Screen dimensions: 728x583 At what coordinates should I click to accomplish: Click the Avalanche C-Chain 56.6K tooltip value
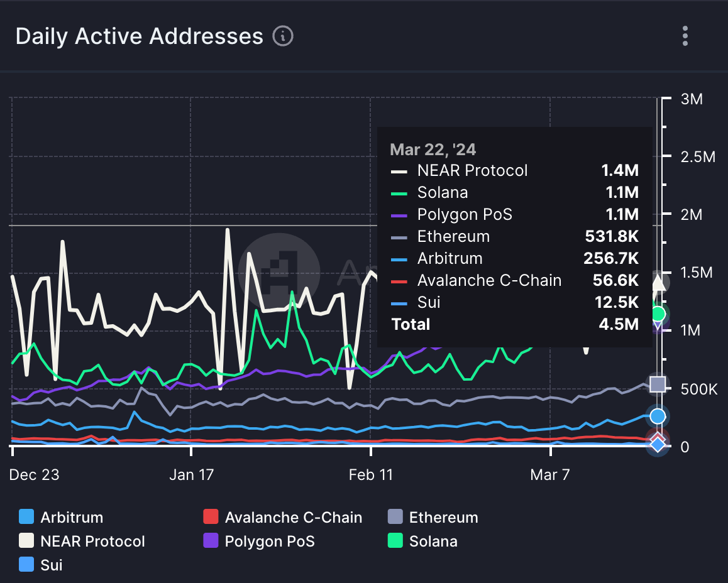[x=615, y=280]
